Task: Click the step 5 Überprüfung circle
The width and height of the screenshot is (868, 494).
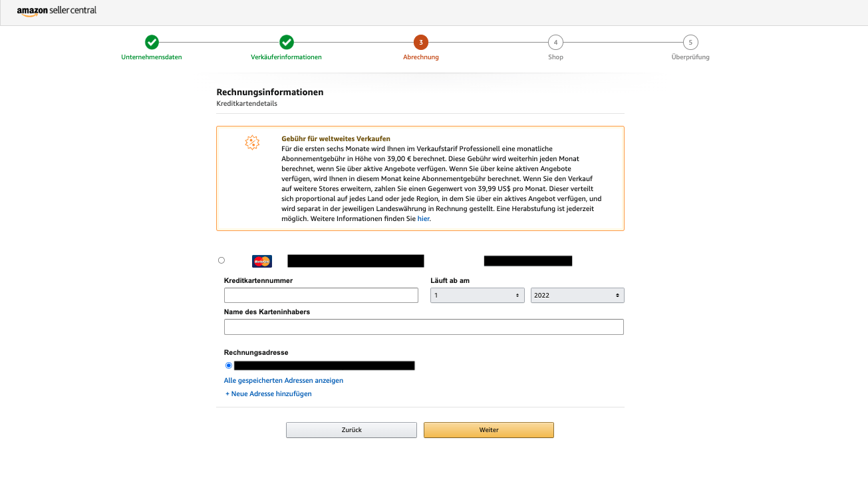Action: [690, 42]
